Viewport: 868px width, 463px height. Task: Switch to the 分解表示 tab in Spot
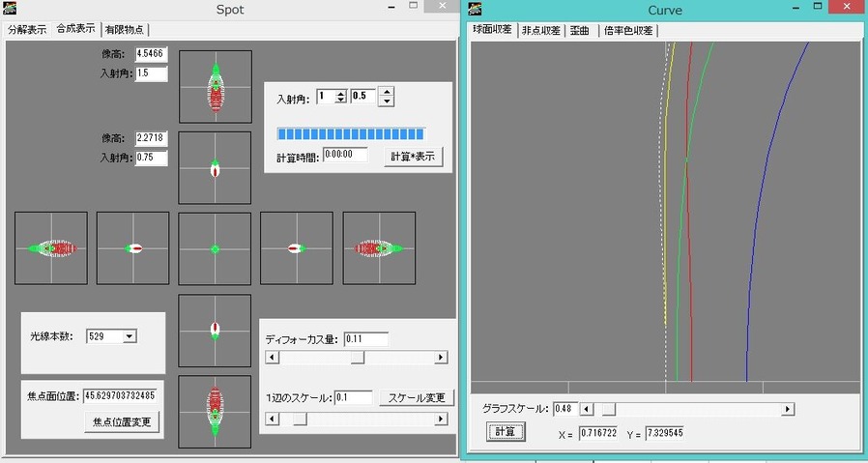coord(27,29)
